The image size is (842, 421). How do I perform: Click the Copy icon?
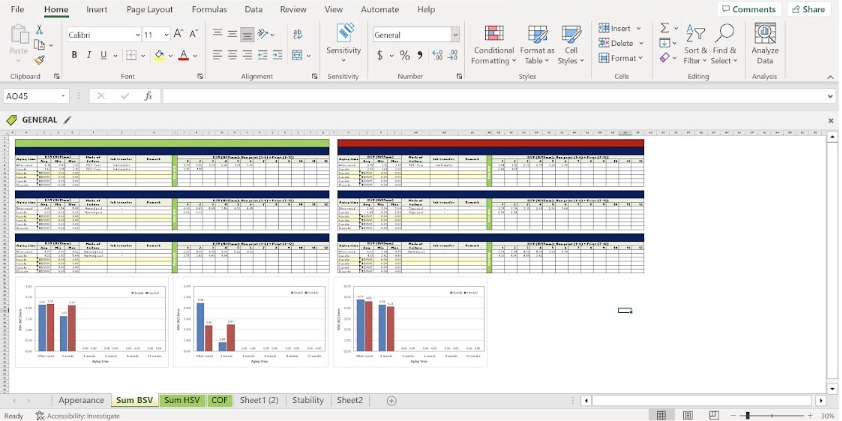point(39,45)
